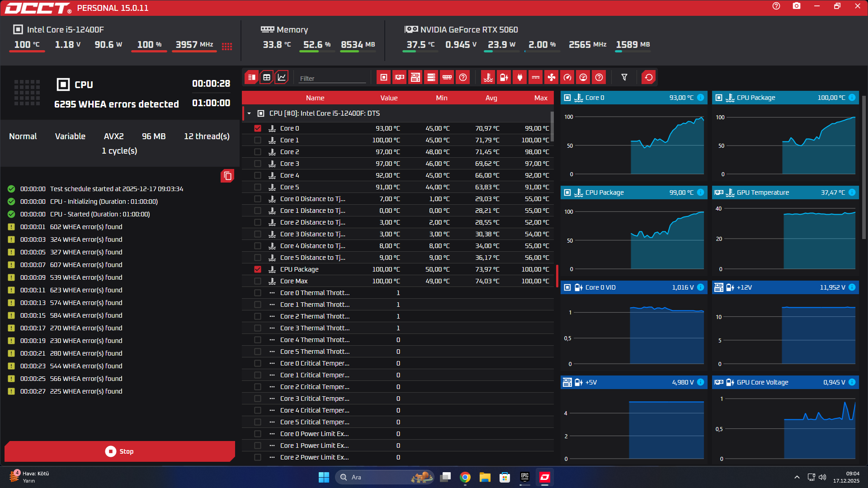Click the temperature sensor filter icon

click(x=488, y=77)
